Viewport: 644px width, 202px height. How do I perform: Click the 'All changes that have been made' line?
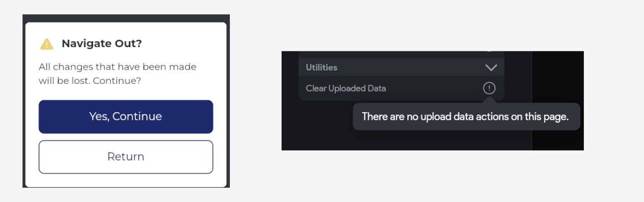pos(117,67)
